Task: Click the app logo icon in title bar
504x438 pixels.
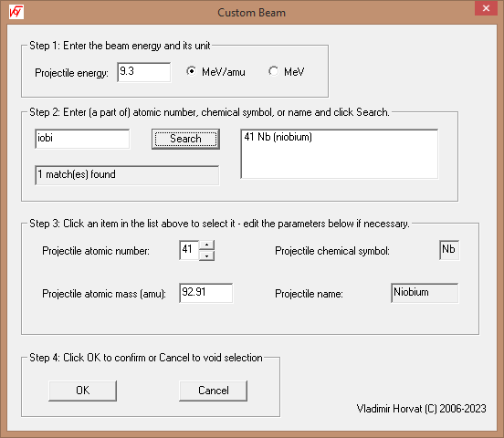Action: [x=16, y=12]
